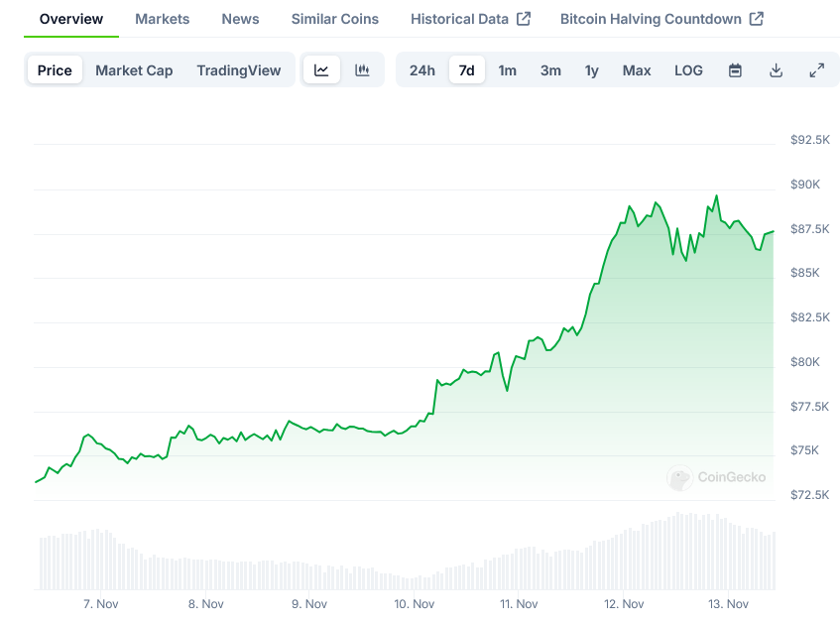
Task: Click external link icon beside Bitcoin Halving Countdown
Action: 757,19
